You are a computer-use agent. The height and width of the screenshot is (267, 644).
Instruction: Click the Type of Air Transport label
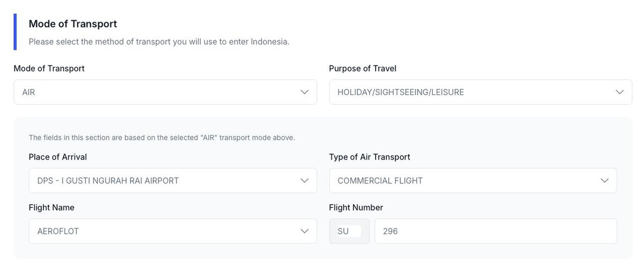tap(369, 157)
